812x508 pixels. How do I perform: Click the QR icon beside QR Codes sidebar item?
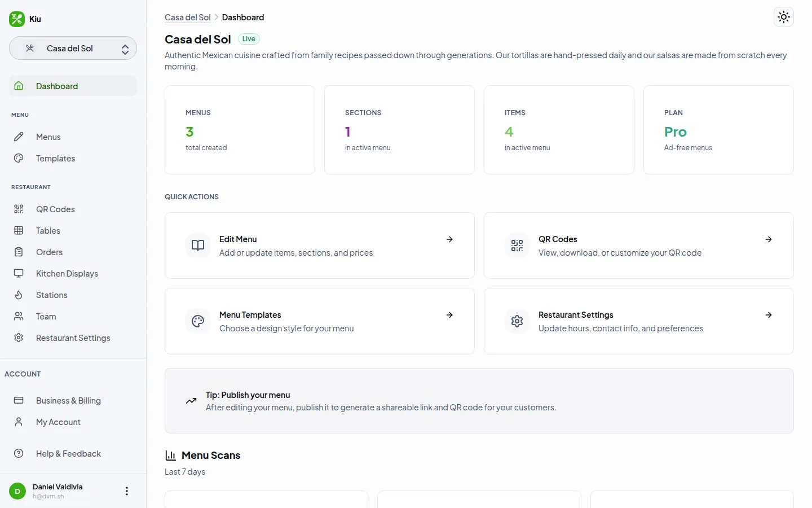pos(19,209)
